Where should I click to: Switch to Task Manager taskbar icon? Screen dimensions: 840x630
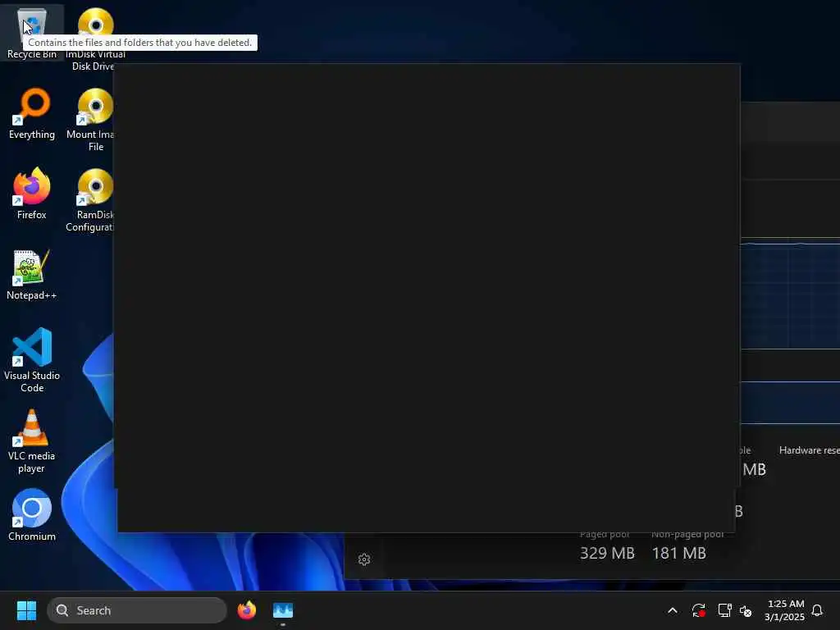pyautogui.click(x=283, y=610)
